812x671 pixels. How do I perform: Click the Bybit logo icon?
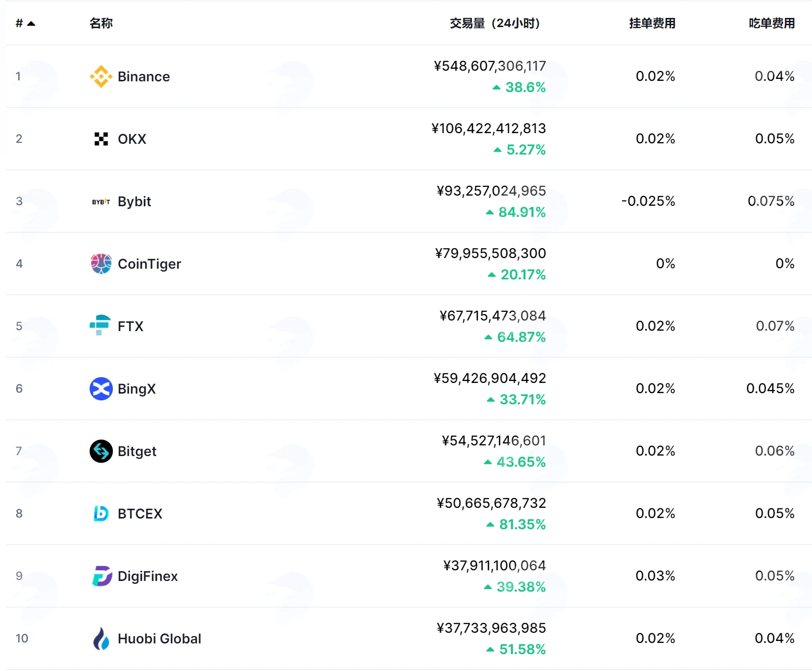(101, 201)
